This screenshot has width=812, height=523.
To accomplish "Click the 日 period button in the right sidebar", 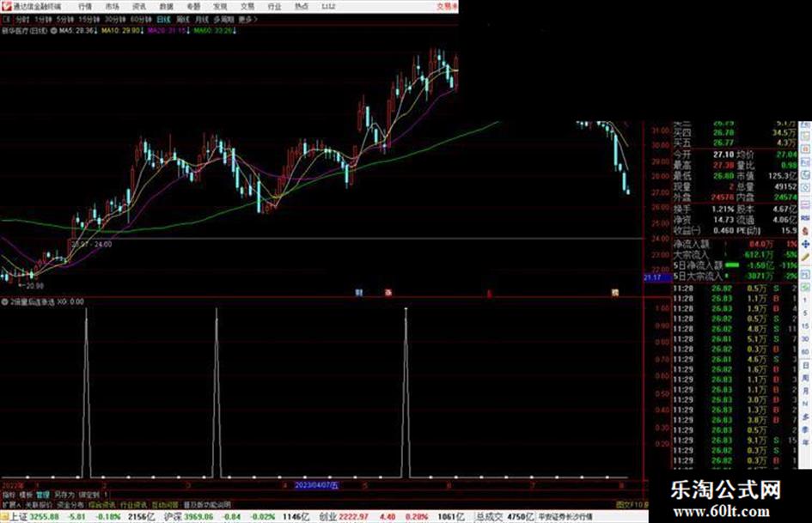I will [806, 366].
